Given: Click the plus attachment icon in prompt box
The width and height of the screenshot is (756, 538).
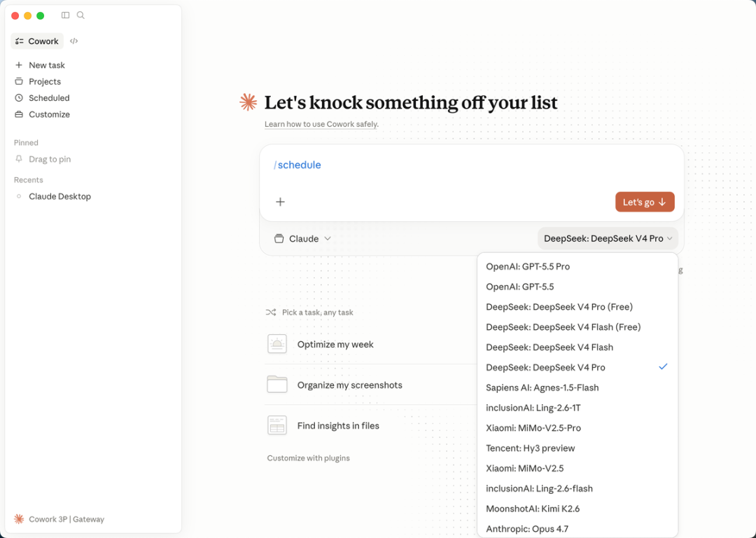Looking at the screenshot, I should pos(280,202).
